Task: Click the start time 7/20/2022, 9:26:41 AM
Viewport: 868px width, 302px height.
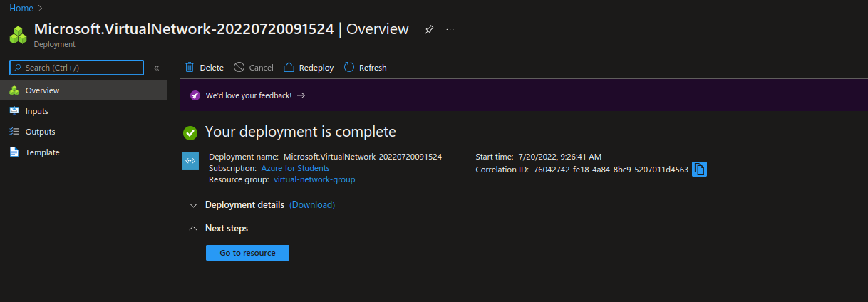Action: point(559,156)
